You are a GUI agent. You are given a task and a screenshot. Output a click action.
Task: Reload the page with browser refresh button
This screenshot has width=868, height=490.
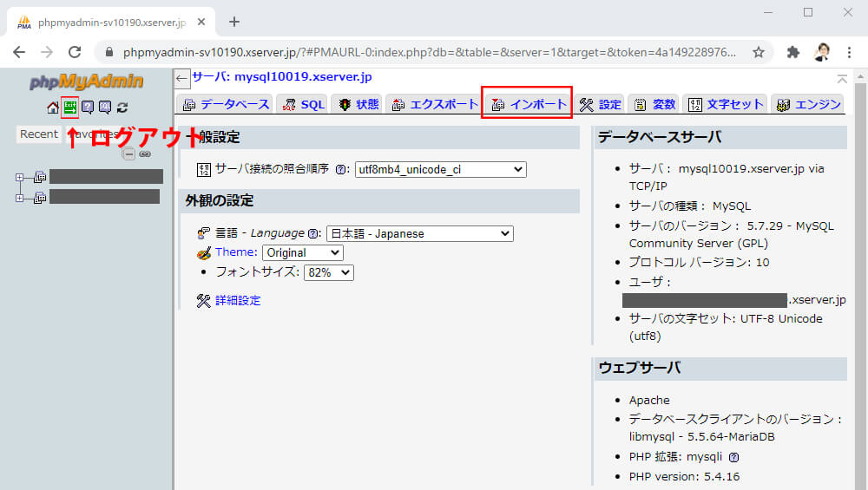[75, 52]
